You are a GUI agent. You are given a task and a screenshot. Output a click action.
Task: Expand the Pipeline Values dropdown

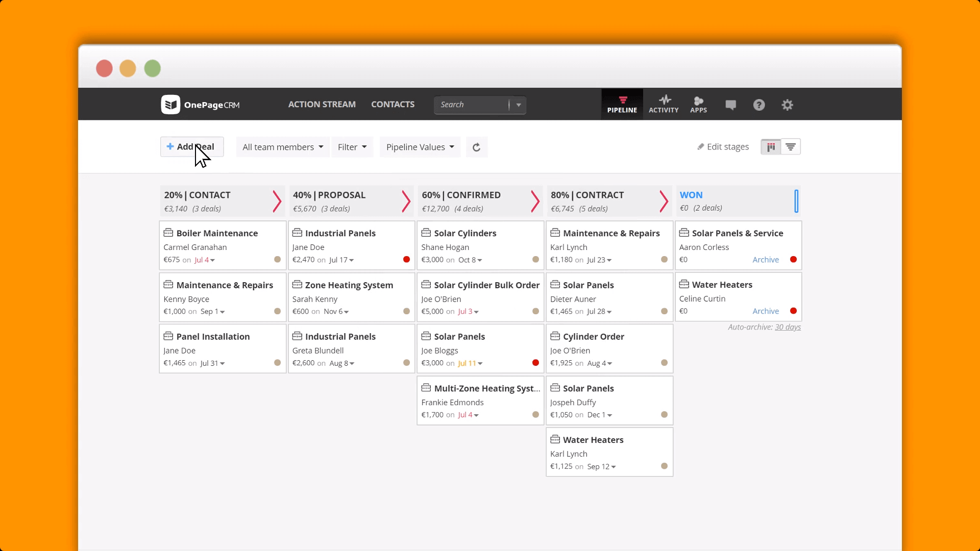tap(420, 146)
